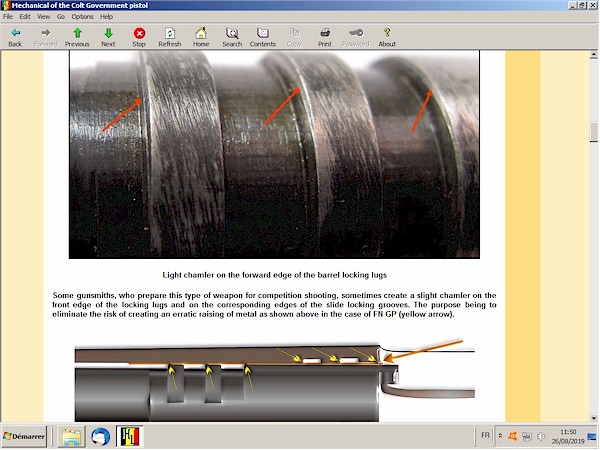Select the ebook app taskbar icon
Viewport: 600px width, 450px height.
(130, 436)
